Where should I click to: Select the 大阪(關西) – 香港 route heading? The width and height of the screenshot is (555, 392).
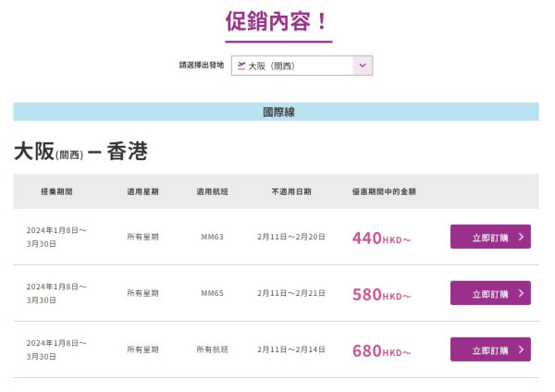point(80,153)
